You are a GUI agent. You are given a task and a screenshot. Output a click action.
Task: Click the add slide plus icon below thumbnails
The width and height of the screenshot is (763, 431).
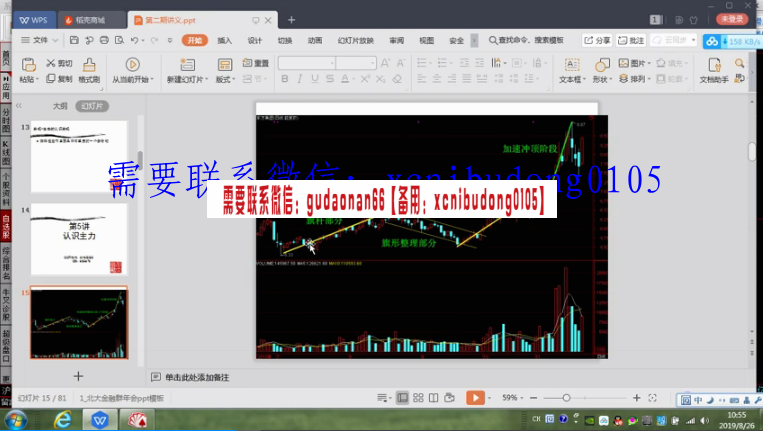pos(78,376)
